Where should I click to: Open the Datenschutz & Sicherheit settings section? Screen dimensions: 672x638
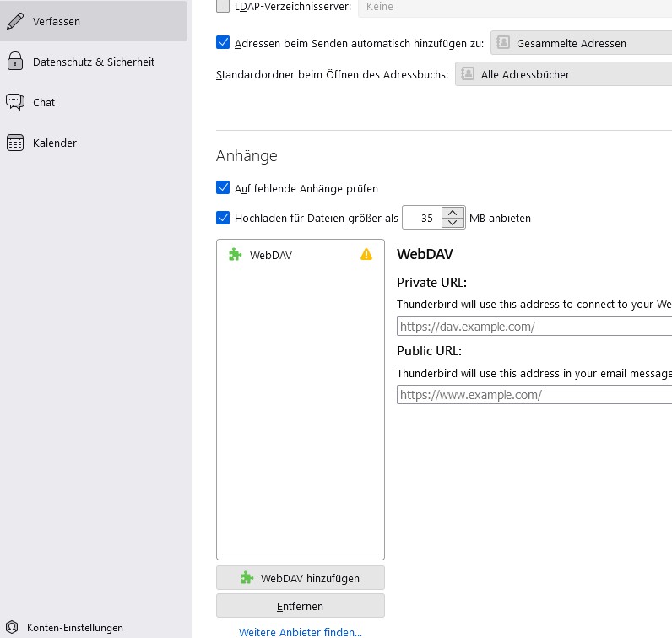click(93, 62)
